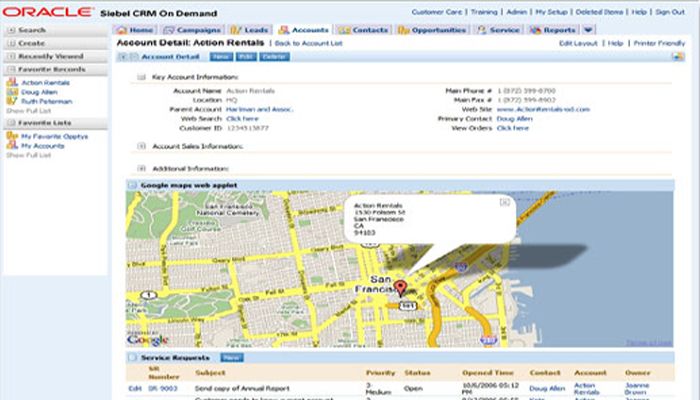
Task: Click the Doug Allen favorite record icon
Action: [x=12, y=92]
